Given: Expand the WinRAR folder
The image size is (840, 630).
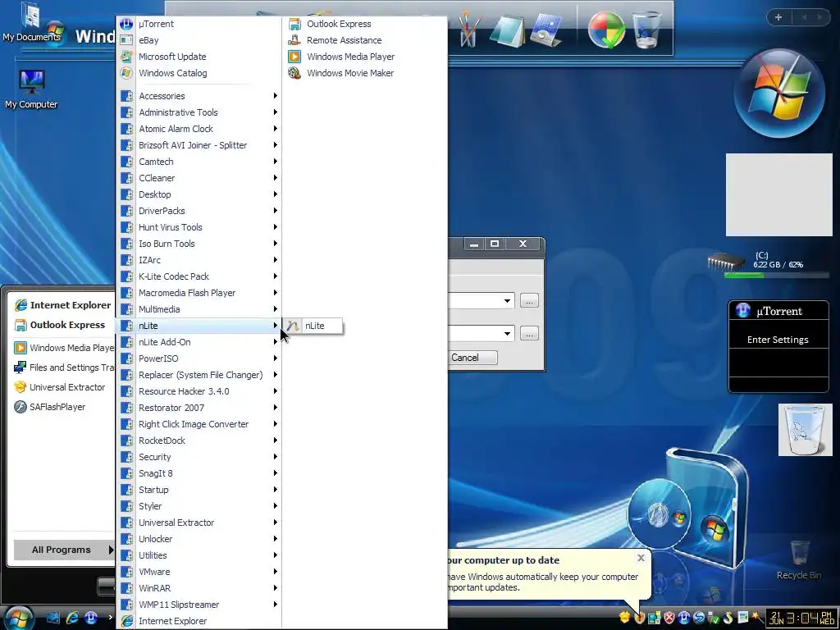Looking at the screenshot, I should 199,588.
